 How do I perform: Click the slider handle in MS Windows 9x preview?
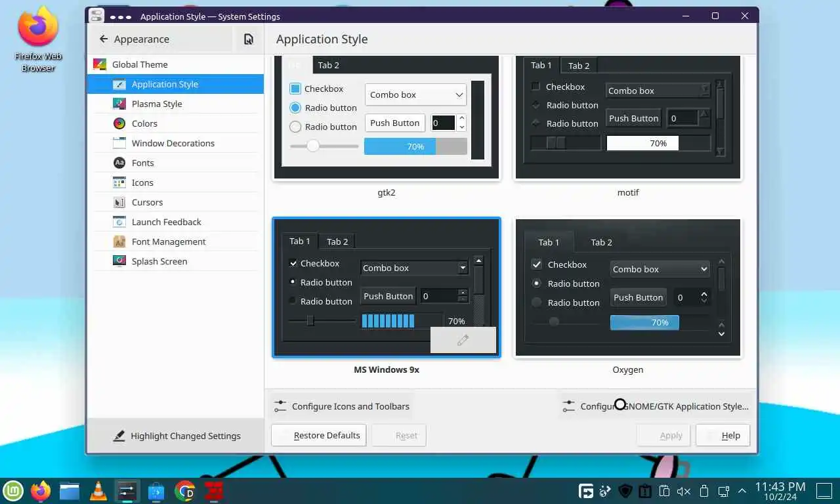[310, 320]
